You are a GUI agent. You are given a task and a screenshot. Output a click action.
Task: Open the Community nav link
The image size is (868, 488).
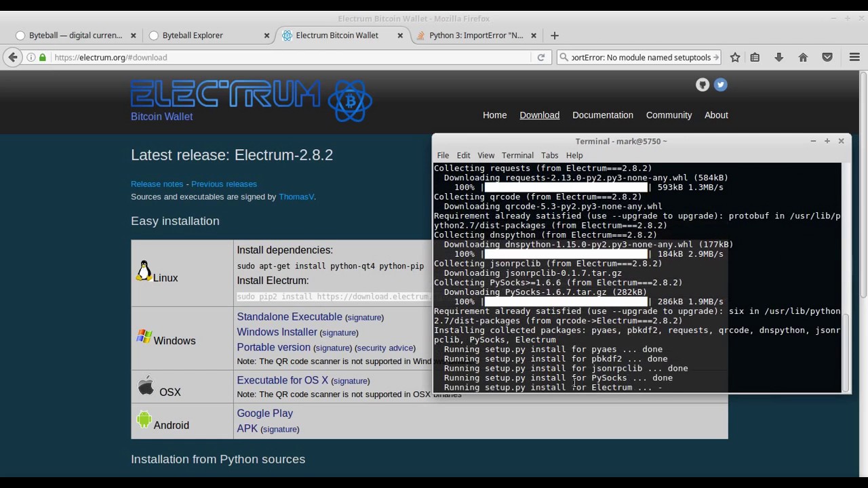669,115
